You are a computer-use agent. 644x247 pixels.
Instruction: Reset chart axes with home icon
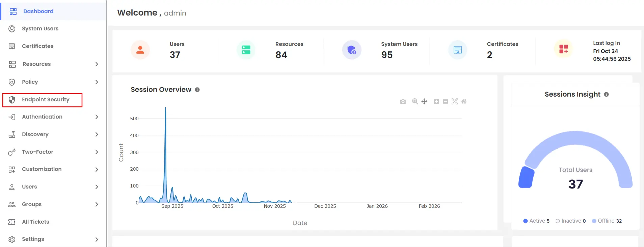point(464,101)
